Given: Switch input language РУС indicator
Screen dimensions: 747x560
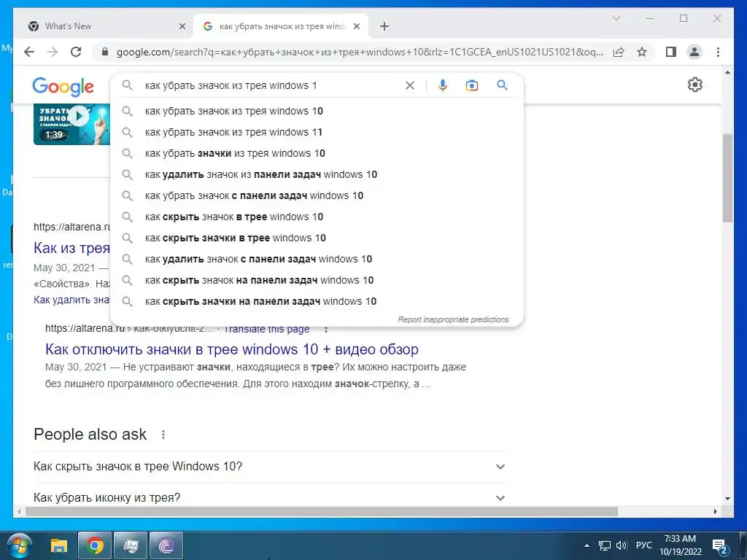Looking at the screenshot, I should (643, 545).
